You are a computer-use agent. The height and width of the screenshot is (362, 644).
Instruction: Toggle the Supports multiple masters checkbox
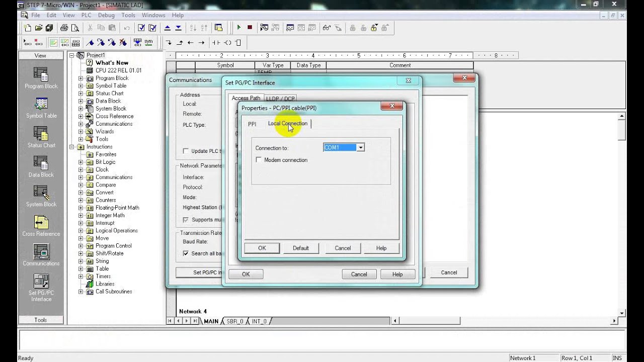(x=186, y=220)
